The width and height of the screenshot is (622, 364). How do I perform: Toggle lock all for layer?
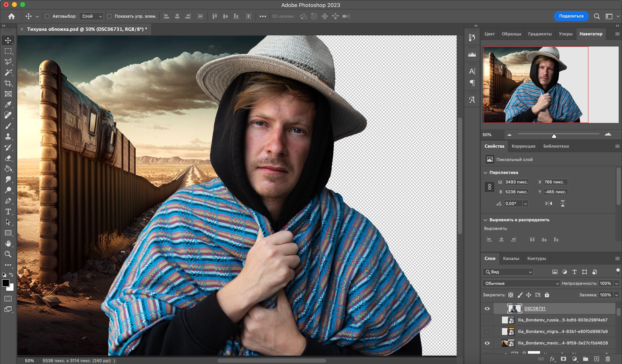(x=547, y=295)
